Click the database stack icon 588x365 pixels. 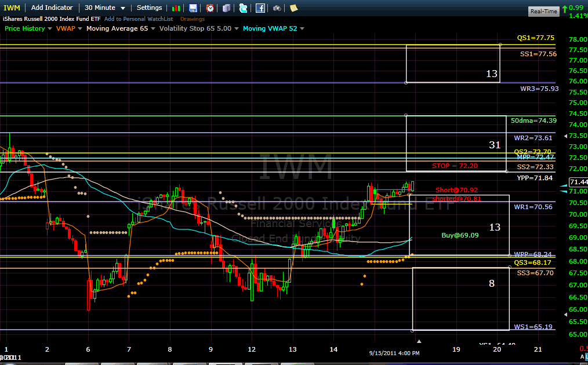click(226, 8)
